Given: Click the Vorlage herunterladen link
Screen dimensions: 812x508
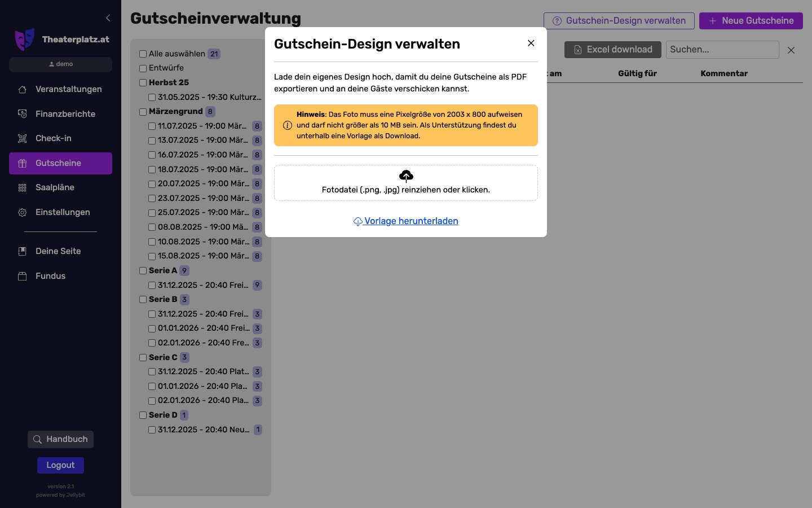Looking at the screenshot, I should 411,221.
